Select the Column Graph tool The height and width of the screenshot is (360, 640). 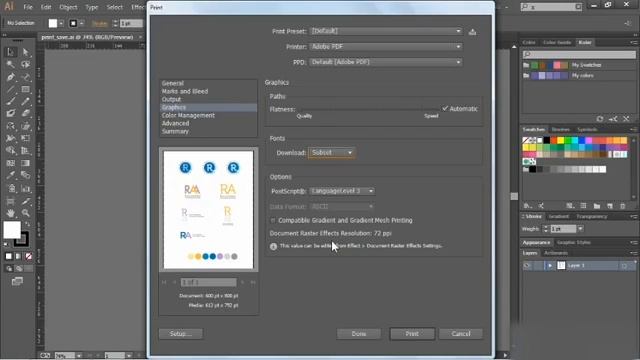pos(25,189)
